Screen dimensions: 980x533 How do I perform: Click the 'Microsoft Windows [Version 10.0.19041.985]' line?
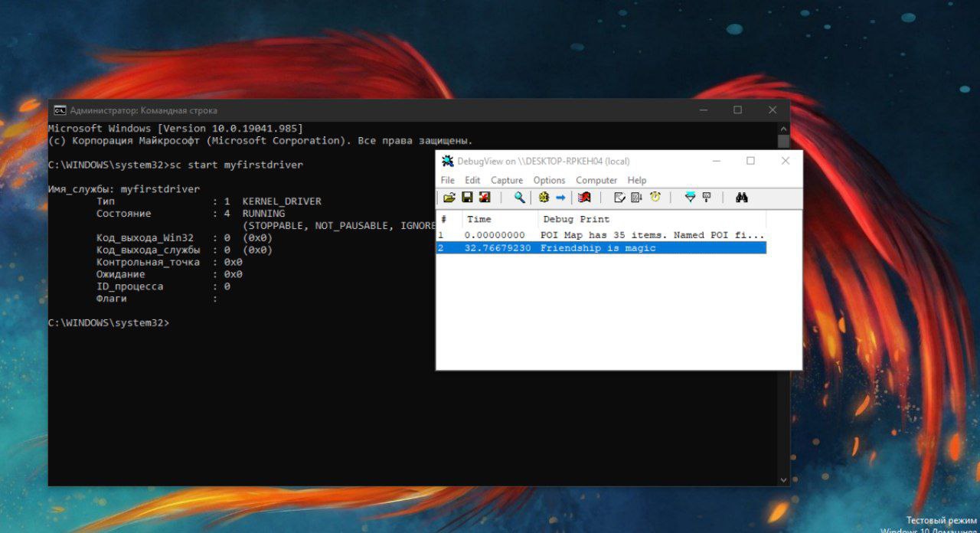(175, 129)
